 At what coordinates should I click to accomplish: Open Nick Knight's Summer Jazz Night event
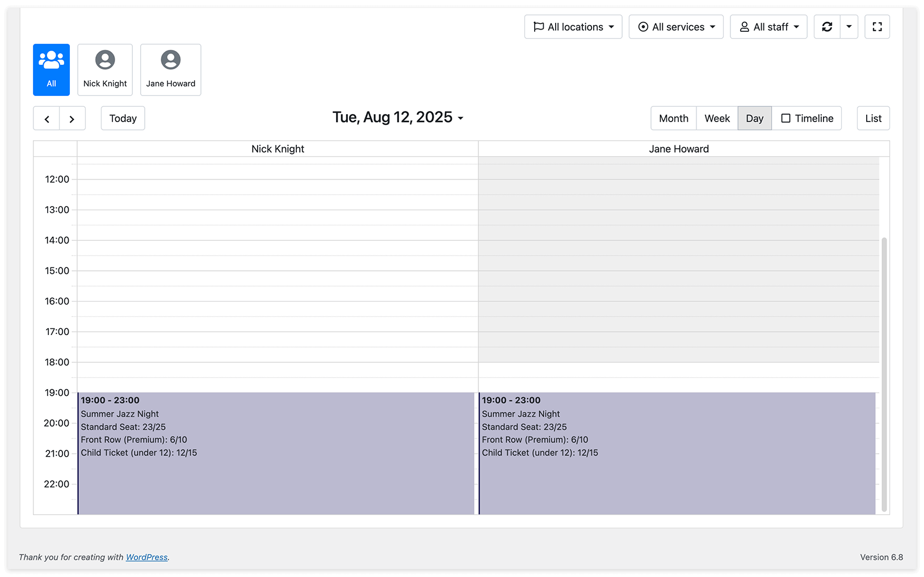pyautogui.click(x=276, y=453)
